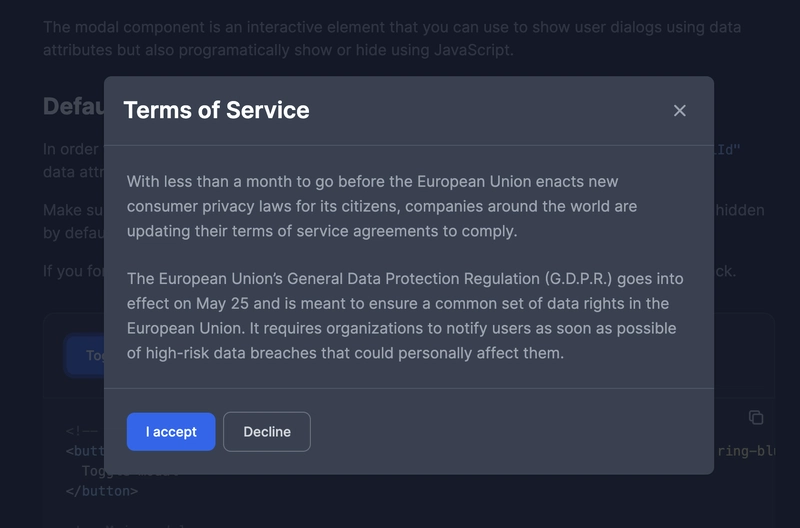Copy code with the clipboard icon
The width and height of the screenshot is (800, 528).
(756, 417)
